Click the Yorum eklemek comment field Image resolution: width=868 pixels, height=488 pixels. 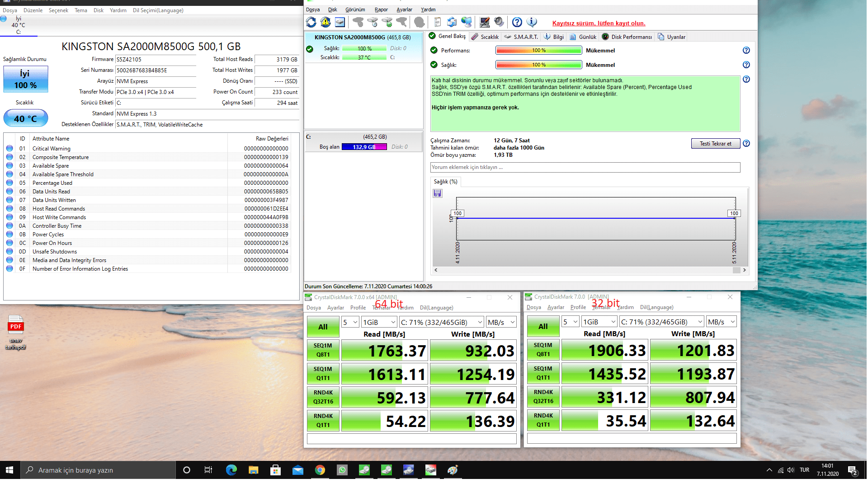click(x=585, y=167)
